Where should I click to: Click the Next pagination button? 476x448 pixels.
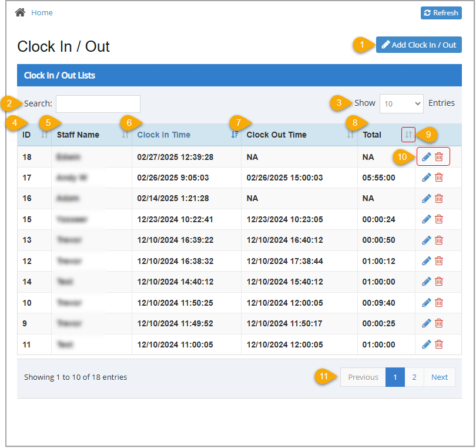click(x=439, y=377)
